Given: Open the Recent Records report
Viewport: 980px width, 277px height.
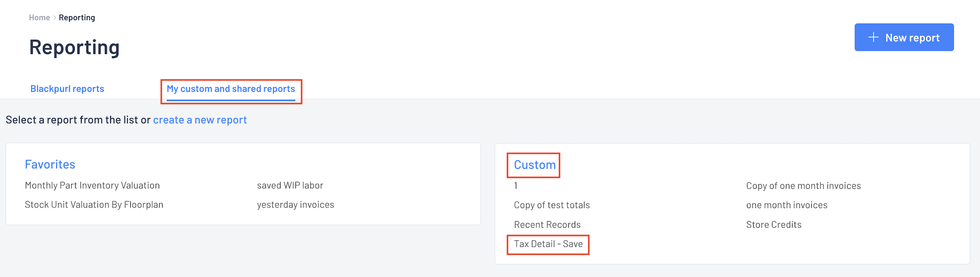Looking at the screenshot, I should [547, 225].
